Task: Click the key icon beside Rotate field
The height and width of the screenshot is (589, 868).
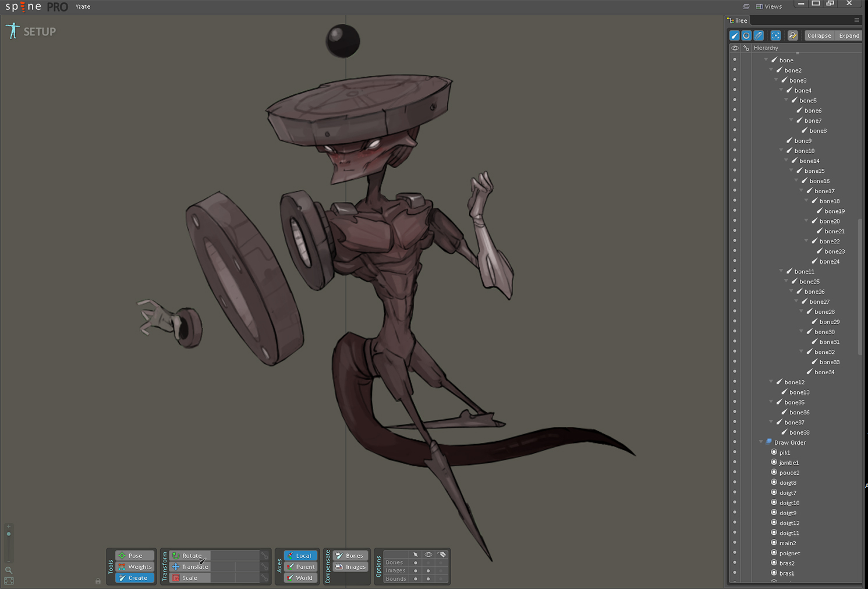Action: [265, 555]
